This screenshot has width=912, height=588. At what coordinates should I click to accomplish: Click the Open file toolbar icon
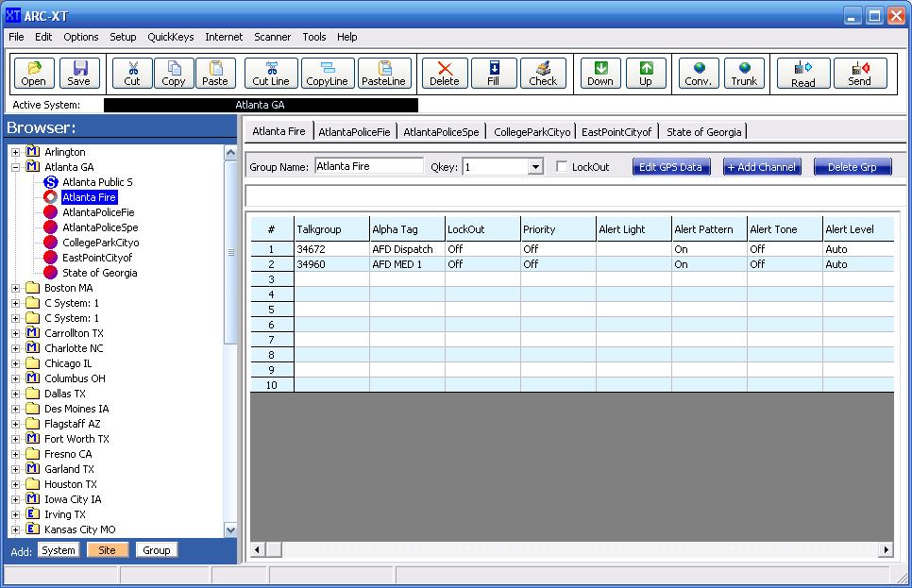(x=34, y=74)
